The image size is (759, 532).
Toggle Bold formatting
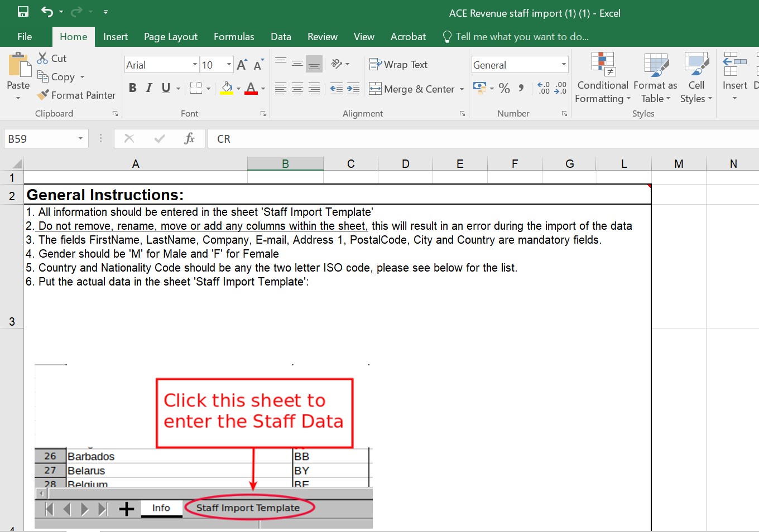pyautogui.click(x=132, y=88)
